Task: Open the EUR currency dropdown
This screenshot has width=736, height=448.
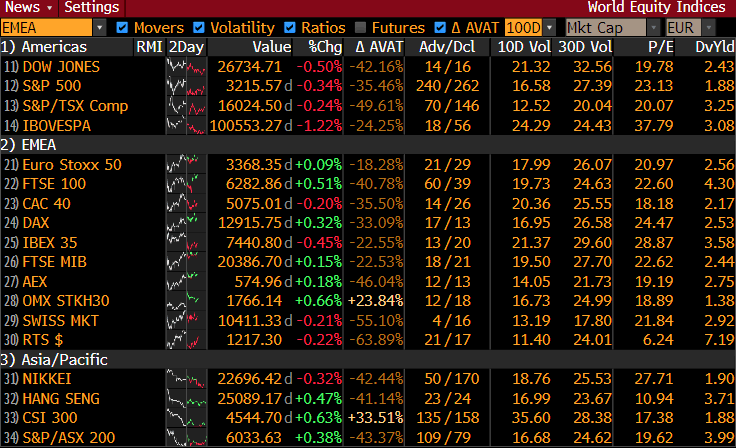Action: click(x=709, y=28)
